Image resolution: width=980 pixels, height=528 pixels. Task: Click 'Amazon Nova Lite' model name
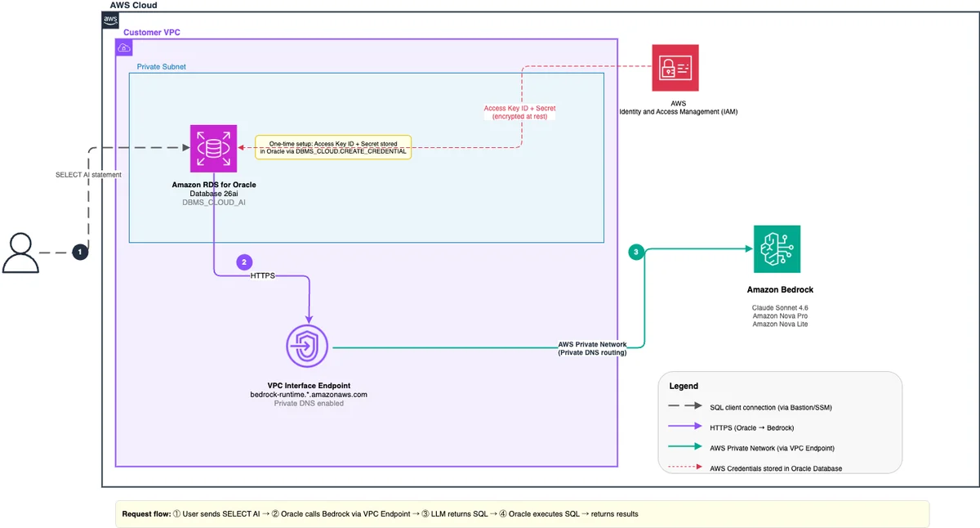pyautogui.click(x=780, y=324)
